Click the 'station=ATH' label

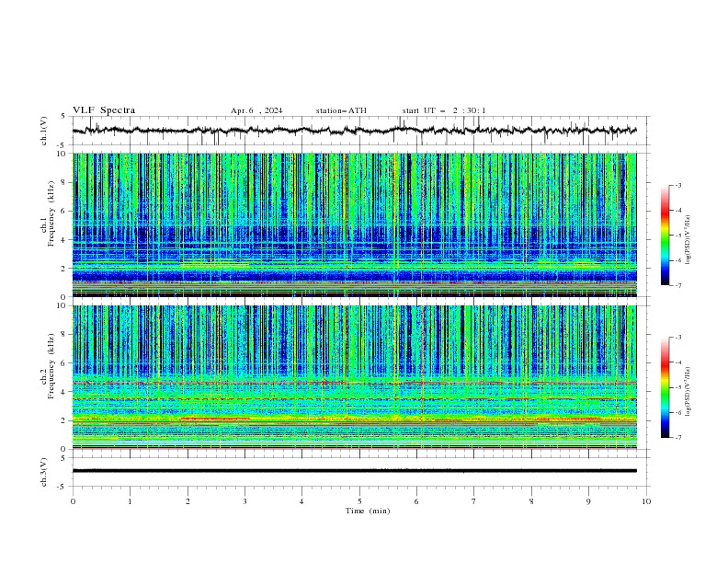click(x=341, y=110)
